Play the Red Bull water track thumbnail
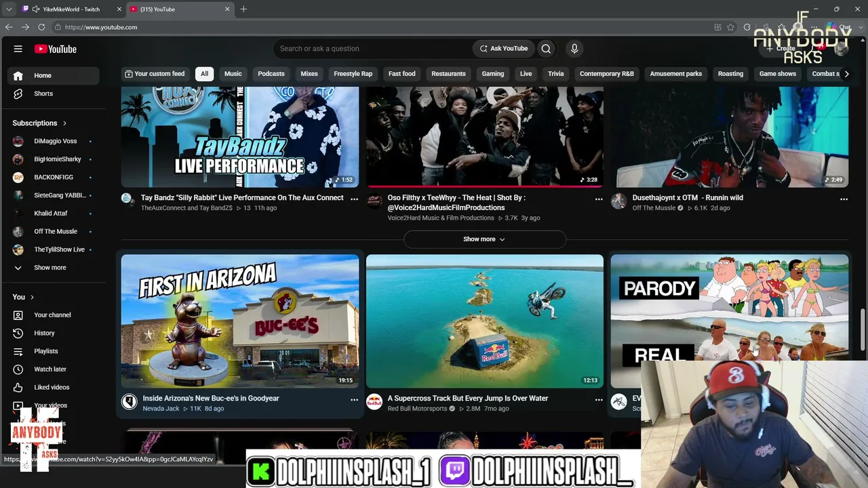This screenshot has width=868, height=488. (485, 321)
